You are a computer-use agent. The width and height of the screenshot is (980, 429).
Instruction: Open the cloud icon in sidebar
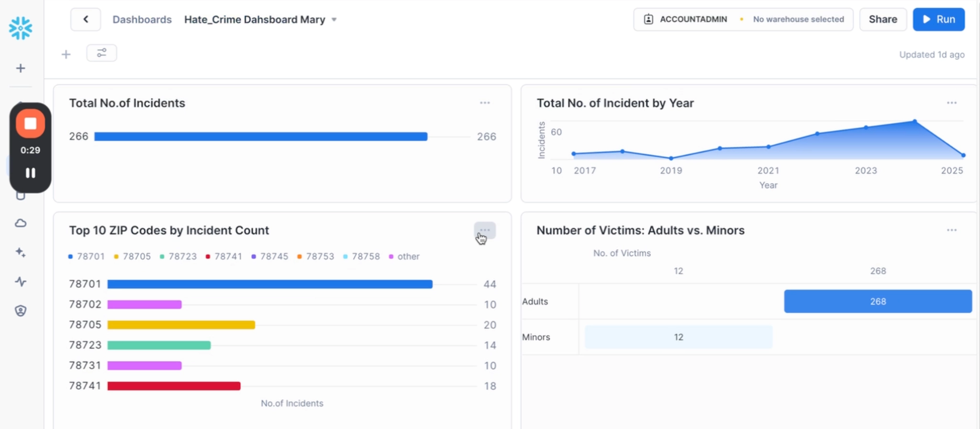click(21, 223)
